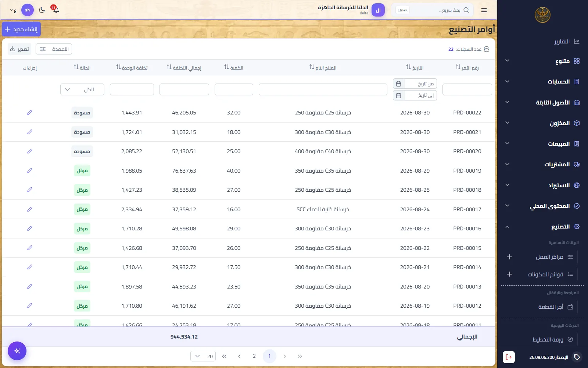The image size is (588, 368).
Task: Expand الحسابات sidebar section
Action: point(542,81)
